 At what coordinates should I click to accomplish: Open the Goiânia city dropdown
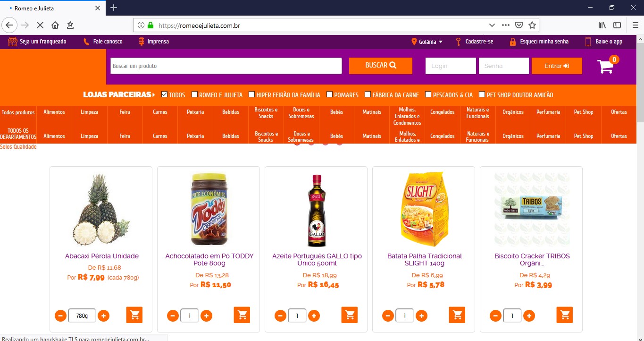coord(427,42)
